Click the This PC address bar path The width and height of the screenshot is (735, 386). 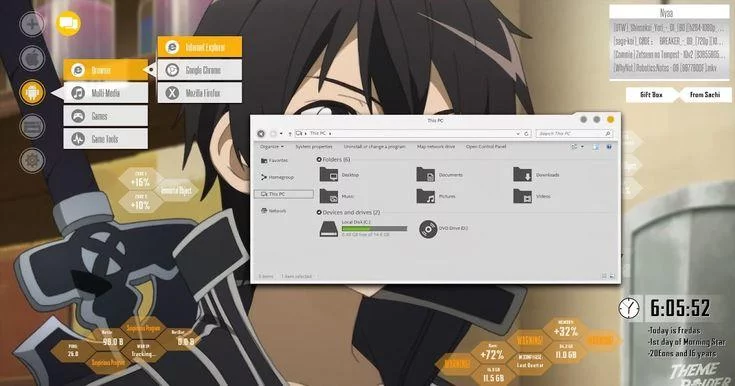pyautogui.click(x=318, y=134)
